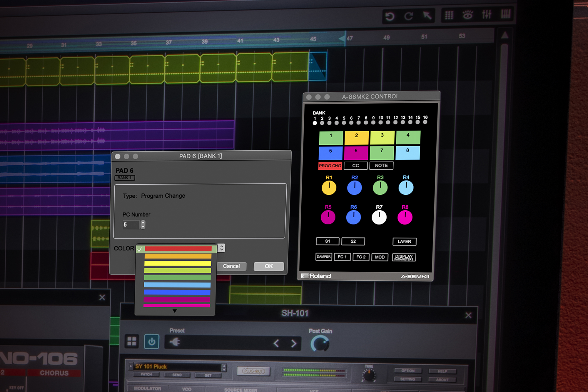Image resolution: width=588 pixels, height=392 pixels.
Task: Choose the yellow color swatch
Action: tap(178, 263)
